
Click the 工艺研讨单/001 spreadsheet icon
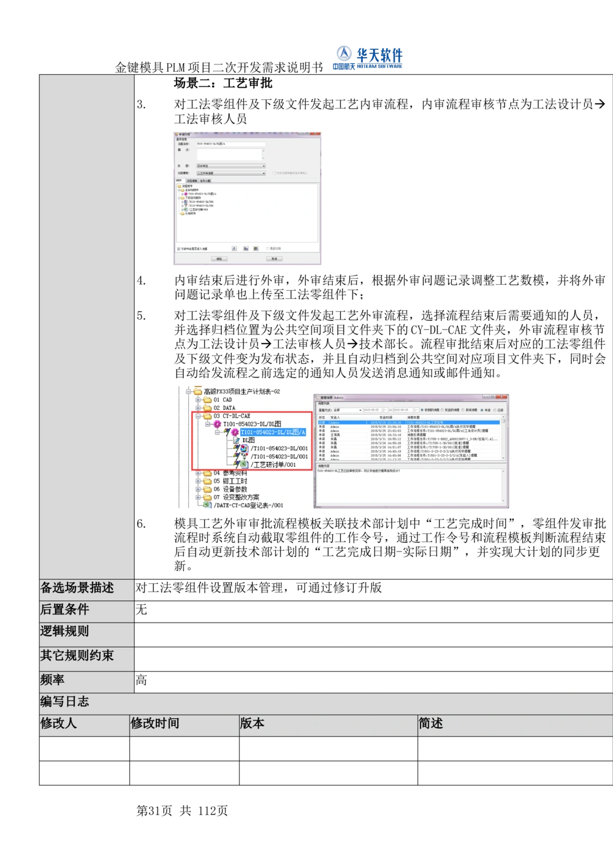[x=244, y=465]
